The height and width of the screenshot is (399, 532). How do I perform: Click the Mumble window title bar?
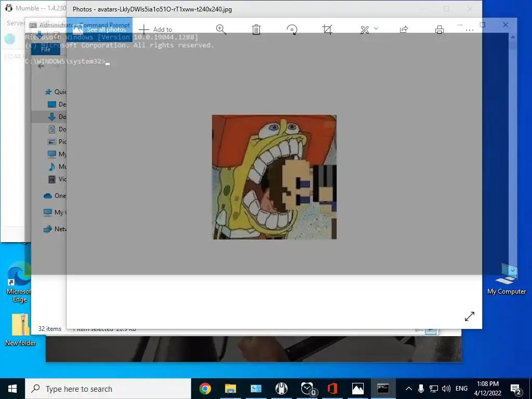[33, 8]
